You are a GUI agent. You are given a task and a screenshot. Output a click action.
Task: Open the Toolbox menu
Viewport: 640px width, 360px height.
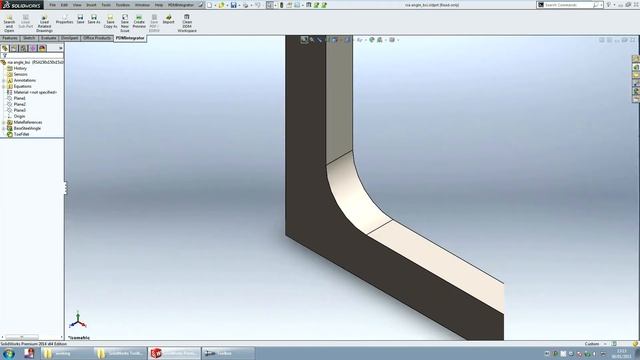coord(122,5)
